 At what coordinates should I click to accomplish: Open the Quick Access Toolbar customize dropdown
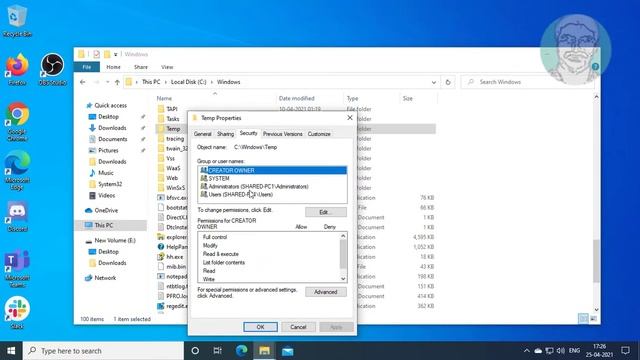(x=116, y=54)
